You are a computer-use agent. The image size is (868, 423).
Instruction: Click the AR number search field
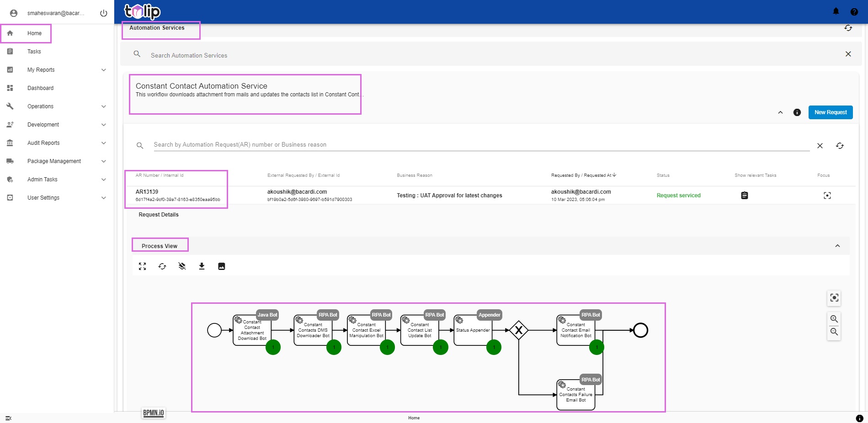coord(482,145)
